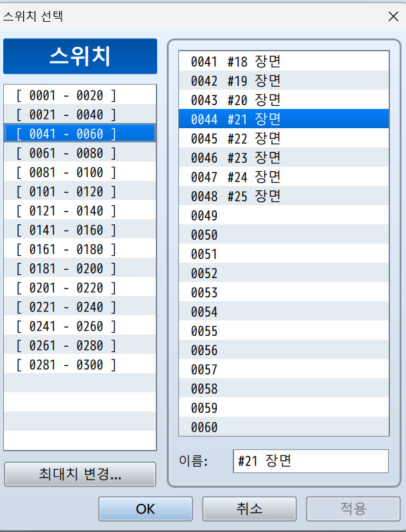Choose empty switch 0053
Image resolution: width=406 pixels, height=532 pixels.
(283, 292)
